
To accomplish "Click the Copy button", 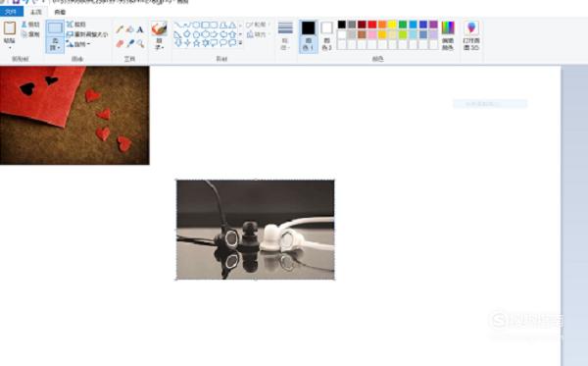I will [30, 34].
